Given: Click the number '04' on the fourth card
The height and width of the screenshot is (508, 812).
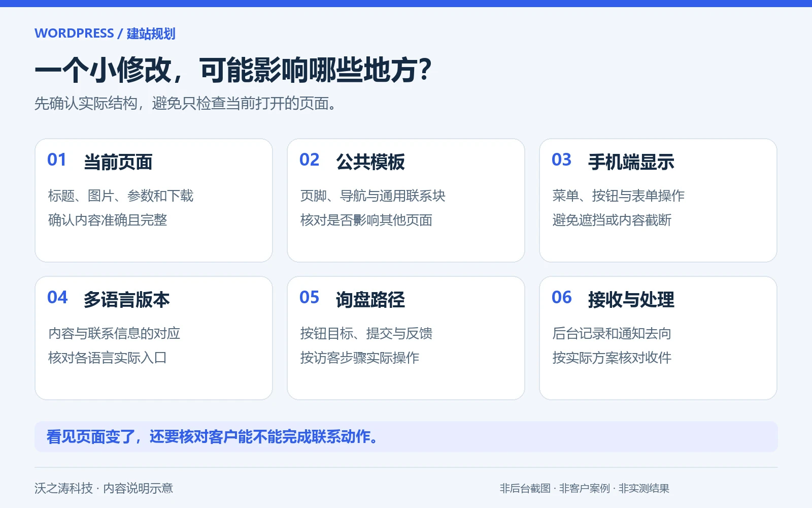Looking at the screenshot, I should tap(57, 298).
